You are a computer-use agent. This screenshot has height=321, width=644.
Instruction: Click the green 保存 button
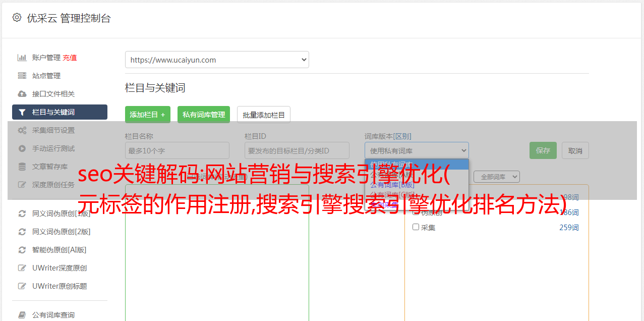(543, 150)
